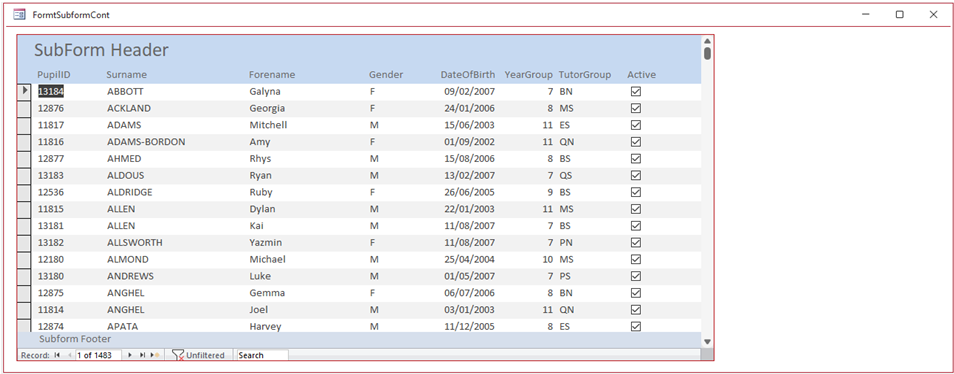Image resolution: width=954 pixels, height=374 pixels.
Task: Toggle Active checkbox for ALMOND Michael
Action: (636, 259)
